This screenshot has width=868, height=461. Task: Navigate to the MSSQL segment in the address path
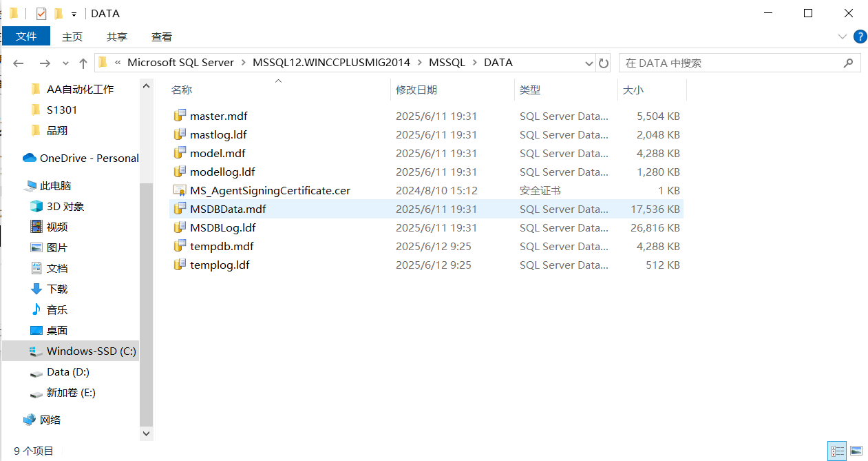tap(447, 63)
